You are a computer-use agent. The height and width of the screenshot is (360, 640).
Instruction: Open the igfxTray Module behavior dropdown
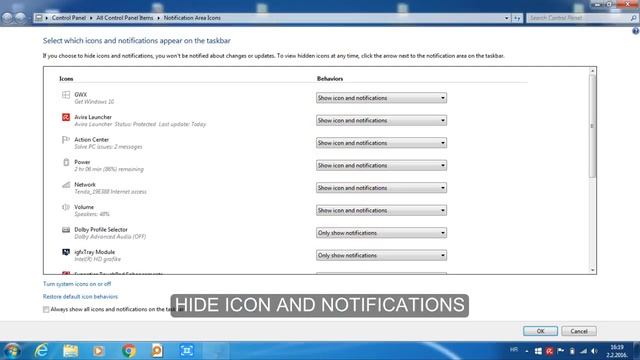tap(381, 255)
